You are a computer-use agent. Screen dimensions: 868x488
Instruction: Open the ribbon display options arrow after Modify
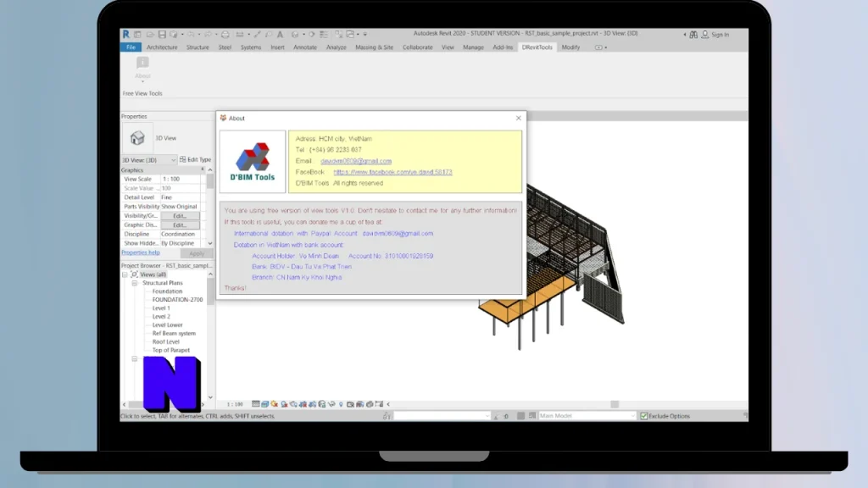[x=605, y=47]
